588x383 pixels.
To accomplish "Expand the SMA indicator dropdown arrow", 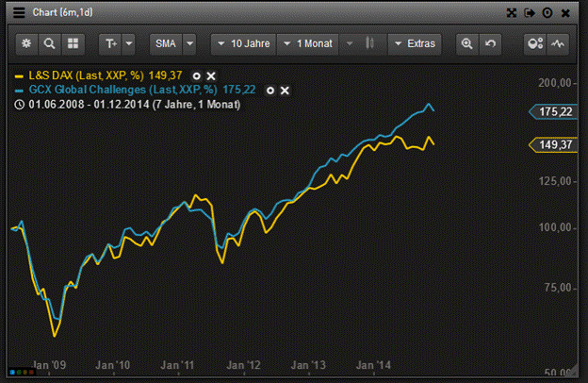I will (189, 44).
